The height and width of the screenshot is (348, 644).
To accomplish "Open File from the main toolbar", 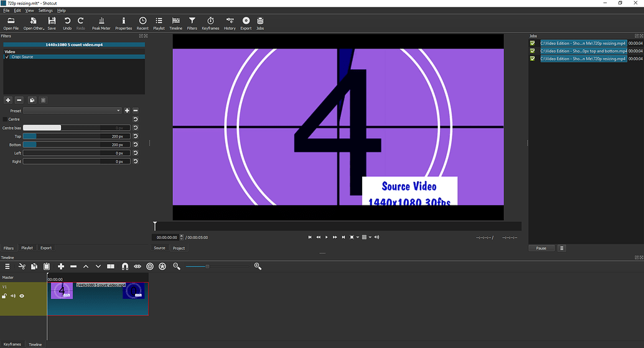I will click(x=11, y=24).
